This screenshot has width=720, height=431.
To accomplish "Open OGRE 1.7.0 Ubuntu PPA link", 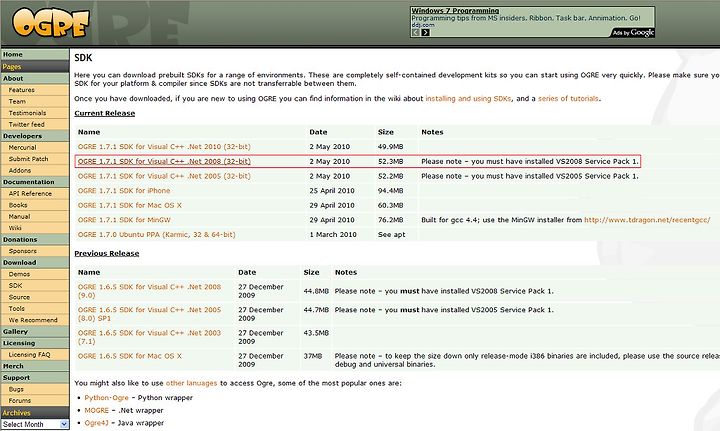I will point(157,235).
